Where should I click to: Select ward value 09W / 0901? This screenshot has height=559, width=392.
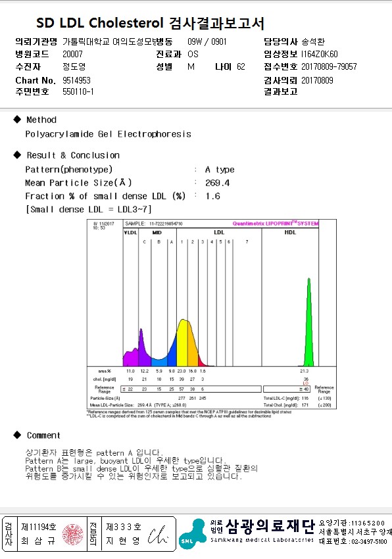click(207, 41)
